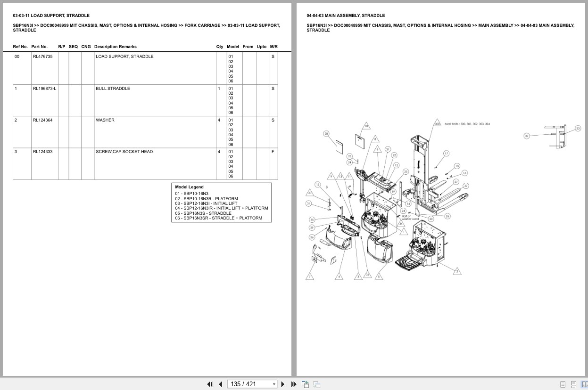Click callout 28 in the diagram
The height and width of the screenshot is (390, 588).
pos(326,134)
